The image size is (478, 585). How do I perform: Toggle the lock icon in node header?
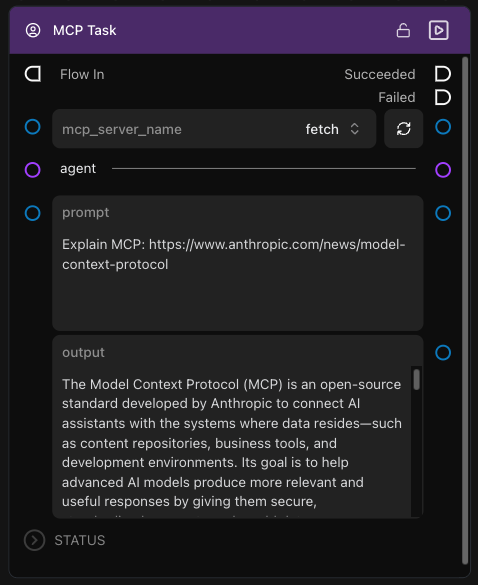pyautogui.click(x=403, y=30)
